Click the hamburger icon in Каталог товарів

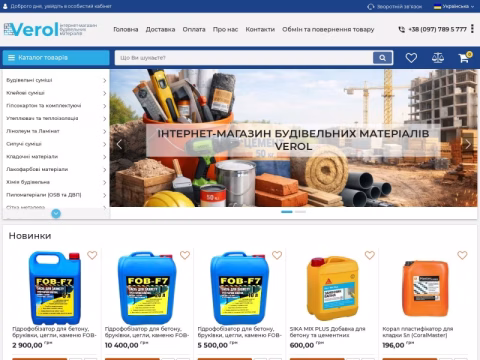pos(11,58)
